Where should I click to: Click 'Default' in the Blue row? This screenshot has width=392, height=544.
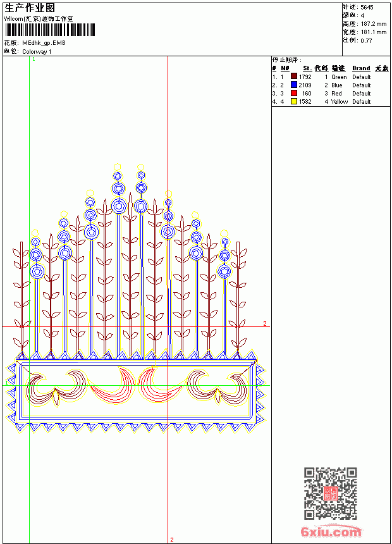point(362,85)
